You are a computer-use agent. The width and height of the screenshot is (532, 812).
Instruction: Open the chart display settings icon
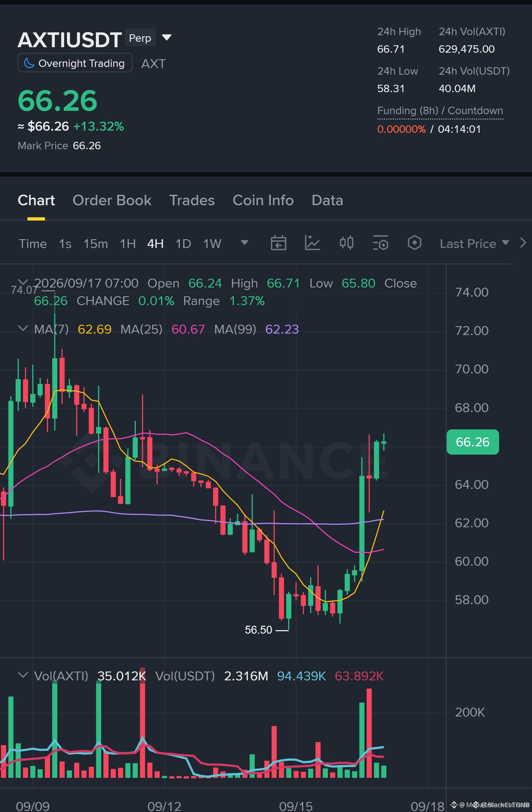click(381, 243)
